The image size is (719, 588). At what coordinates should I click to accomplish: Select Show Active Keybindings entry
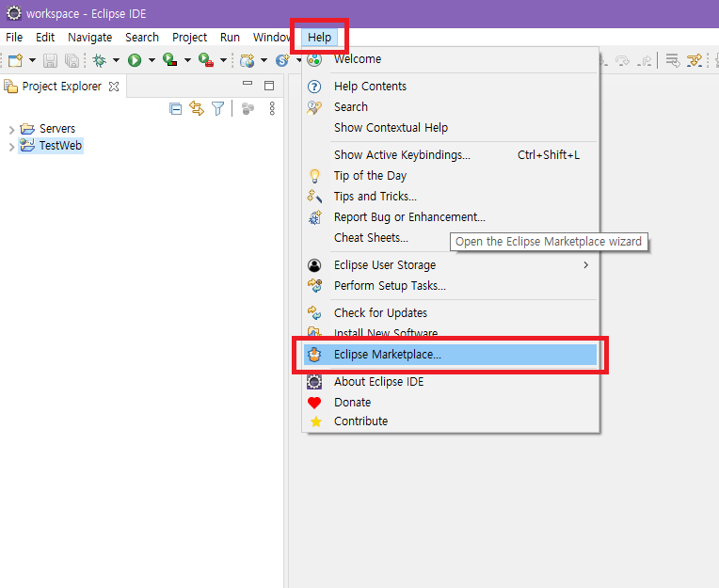click(x=451, y=155)
